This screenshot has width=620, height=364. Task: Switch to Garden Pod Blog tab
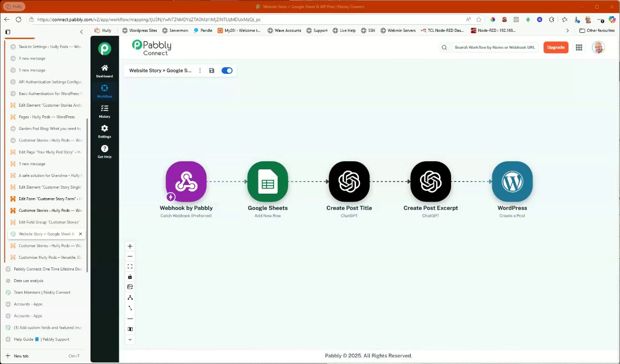pyautogui.click(x=47, y=128)
